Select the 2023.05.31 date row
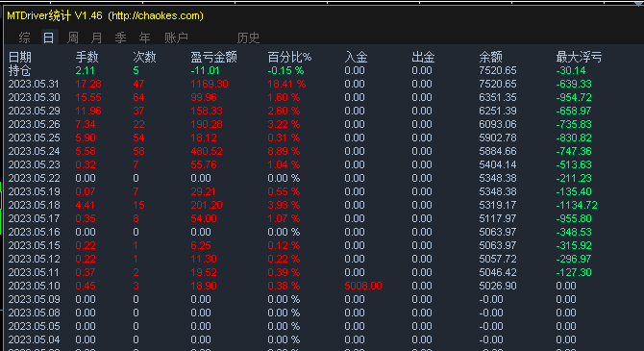 34,85
